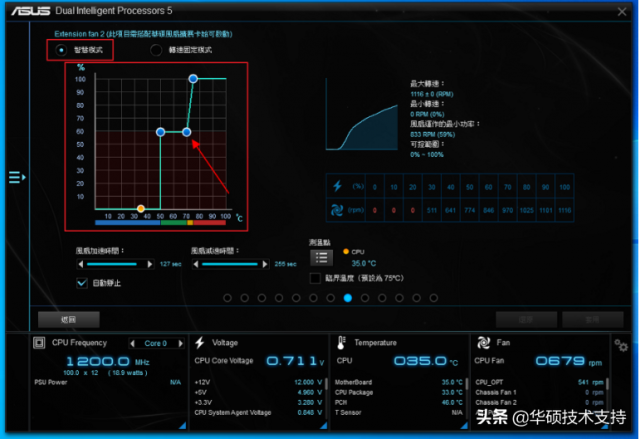Image resolution: width=640 pixels, height=439 pixels.
Task: Click the 1116 rpm table cell
Action: [x=564, y=211]
